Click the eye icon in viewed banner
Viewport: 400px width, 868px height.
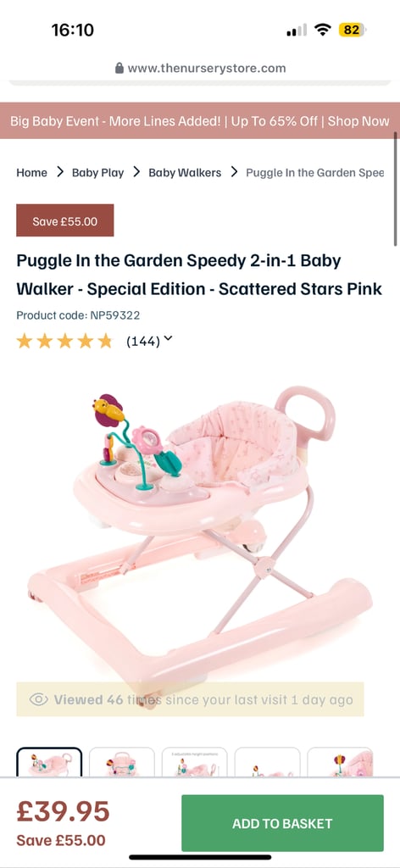point(39,699)
